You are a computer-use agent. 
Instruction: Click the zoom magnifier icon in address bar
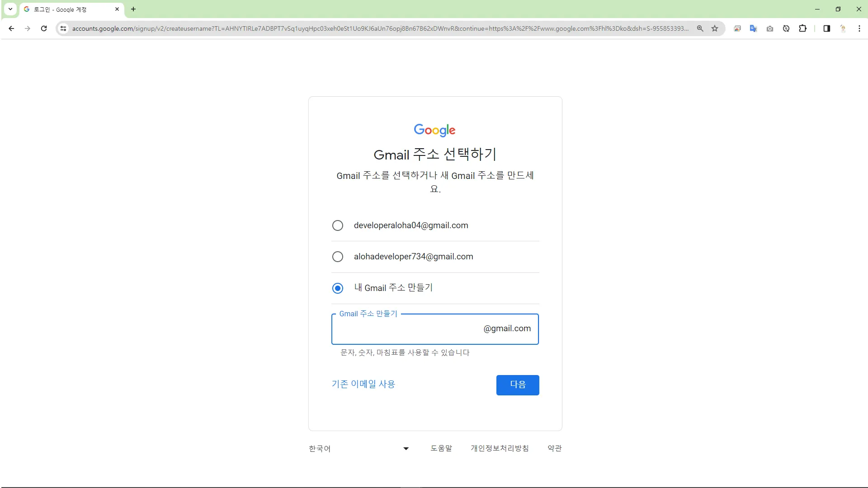click(x=700, y=28)
